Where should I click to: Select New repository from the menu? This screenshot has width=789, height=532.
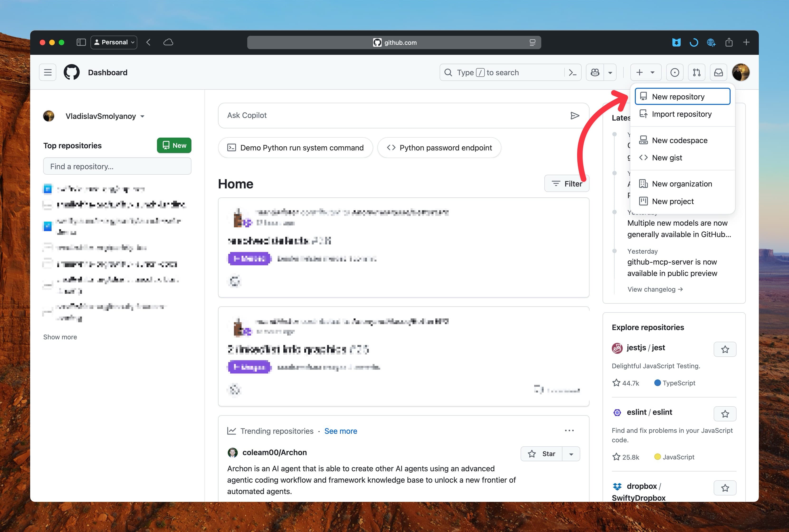pyautogui.click(x=682, y=97)
